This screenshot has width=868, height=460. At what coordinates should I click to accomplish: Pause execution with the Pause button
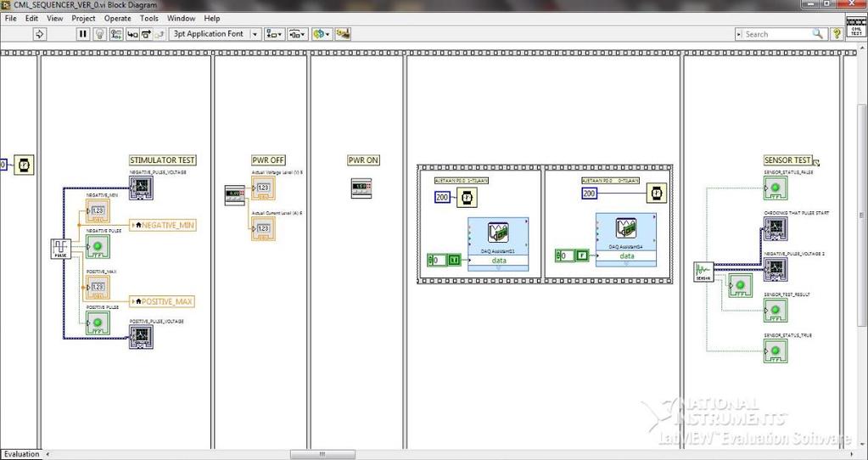pos(83,34)
